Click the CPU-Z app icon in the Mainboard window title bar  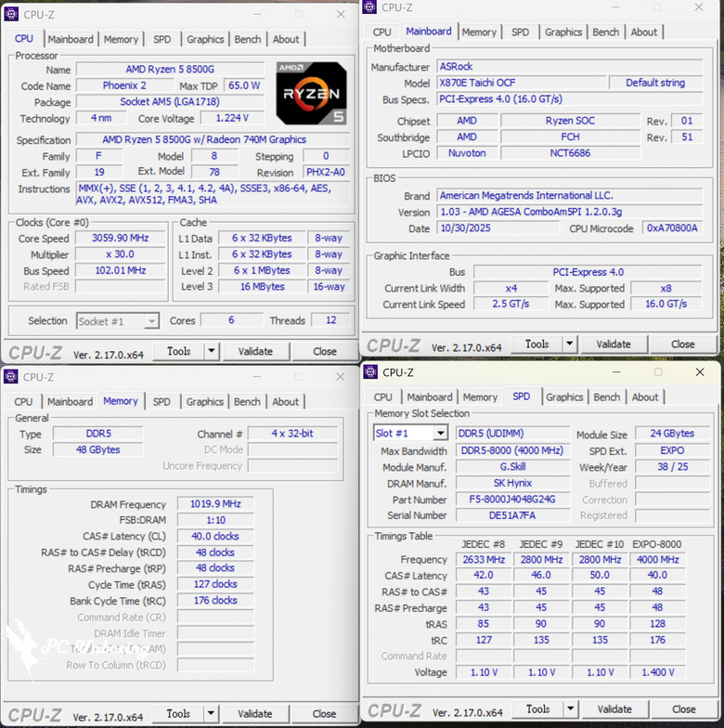point(369,7)
